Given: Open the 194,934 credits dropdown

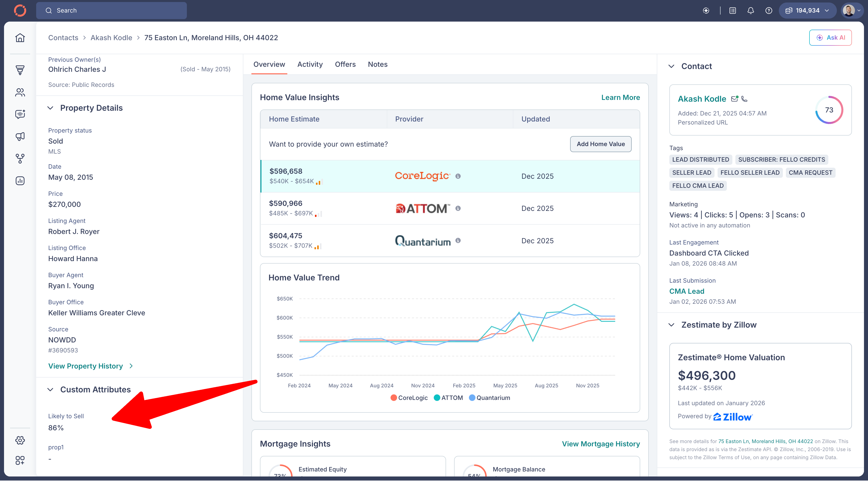Looking at the screenshot, I should point(807,11).
